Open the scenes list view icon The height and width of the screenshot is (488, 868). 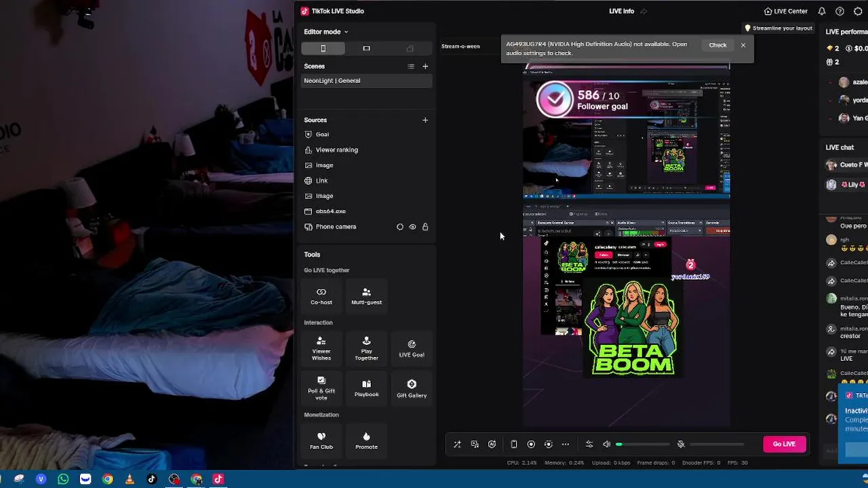411,66
